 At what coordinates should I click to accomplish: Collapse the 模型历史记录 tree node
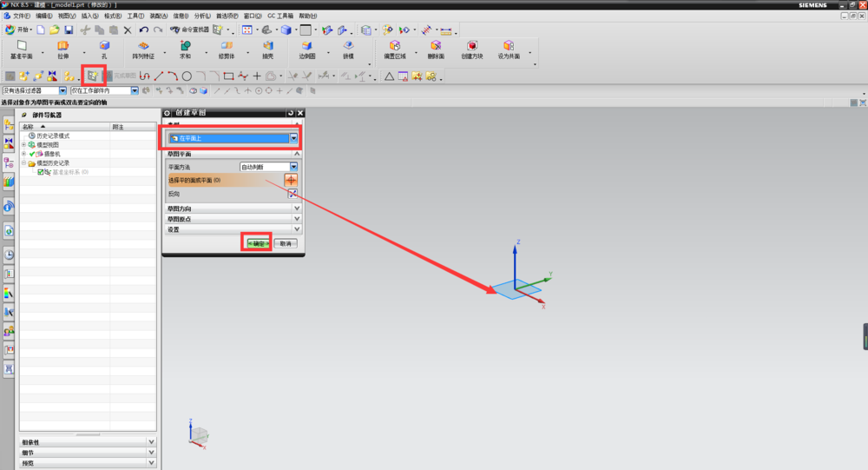[24, 163]
